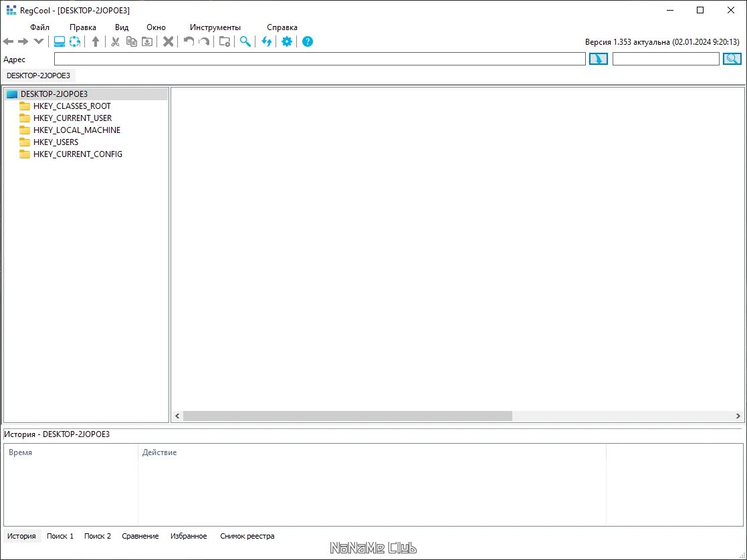
Task: Switch to the Поиск 1 tab
Action: 60,536
